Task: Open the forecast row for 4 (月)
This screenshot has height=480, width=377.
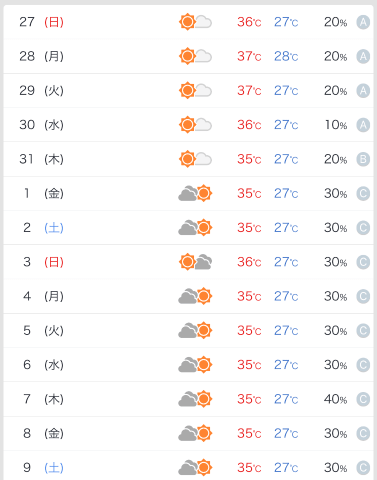Action: coord(189,296)
